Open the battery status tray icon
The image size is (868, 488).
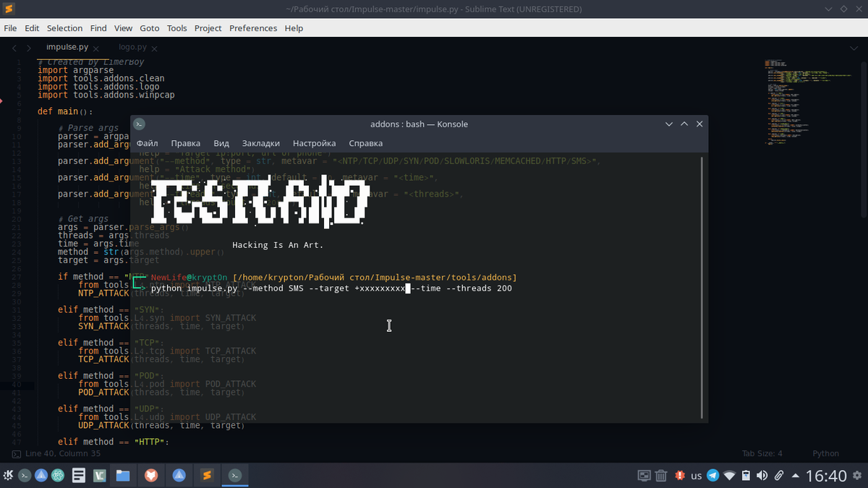coord(746,476)
